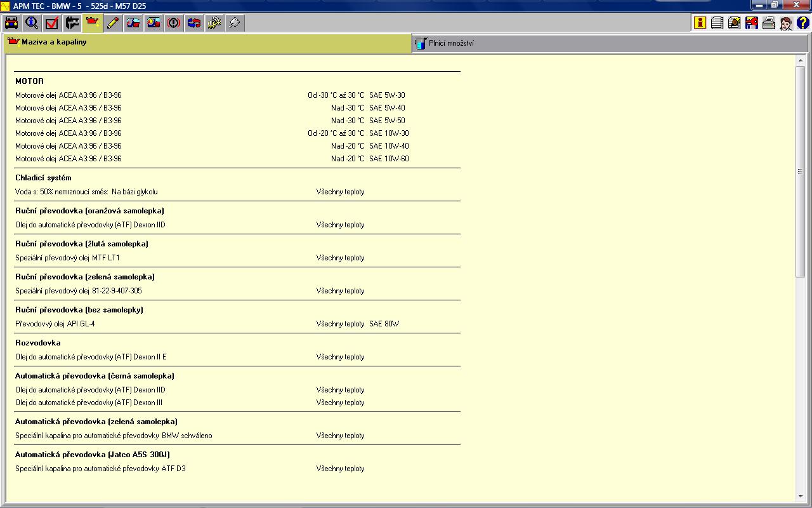
Task: Open the caliper measurement data icon
Action: 72,23
